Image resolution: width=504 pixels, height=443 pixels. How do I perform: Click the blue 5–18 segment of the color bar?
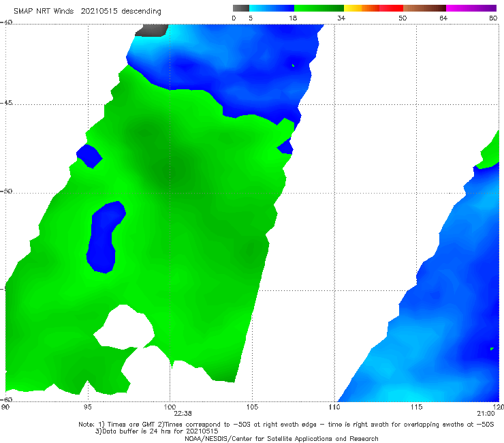pos(272,8)
